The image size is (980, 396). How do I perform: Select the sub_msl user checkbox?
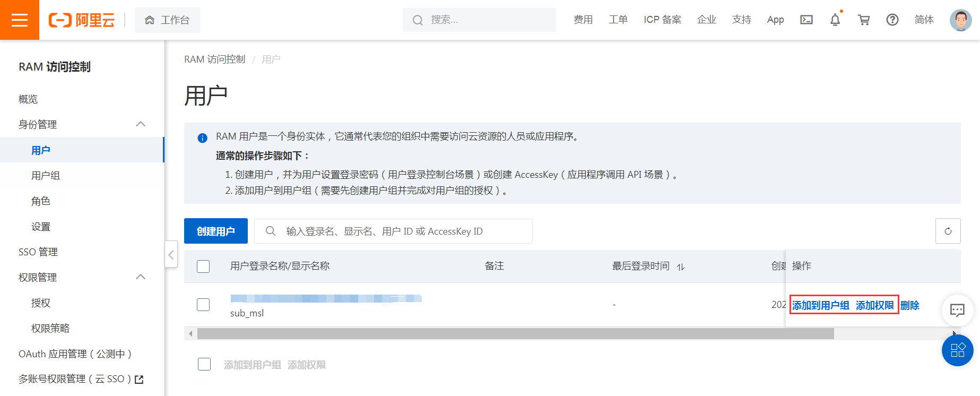tap(203, 305)
